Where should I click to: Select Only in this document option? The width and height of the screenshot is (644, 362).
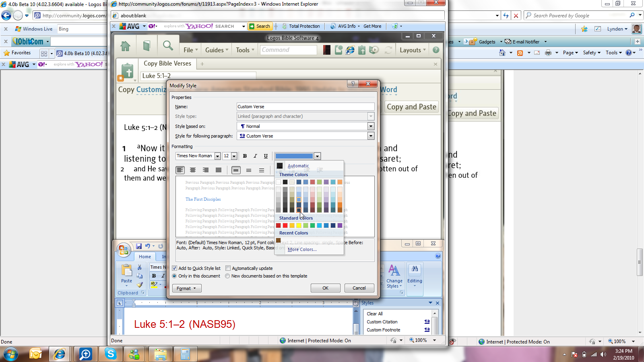(x=174, y=276)
